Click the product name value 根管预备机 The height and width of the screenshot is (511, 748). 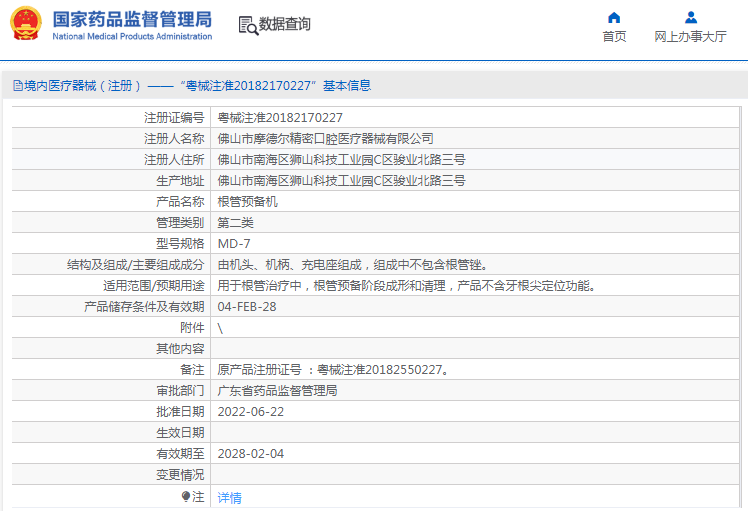[247, 201]
